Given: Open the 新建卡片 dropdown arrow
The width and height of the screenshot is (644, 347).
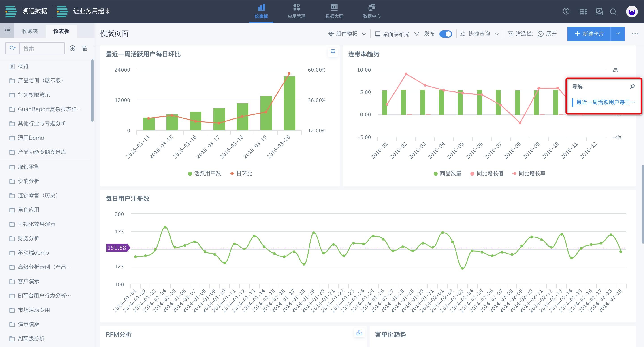Looking at the screenshot, I should click(x=618, y=34).
